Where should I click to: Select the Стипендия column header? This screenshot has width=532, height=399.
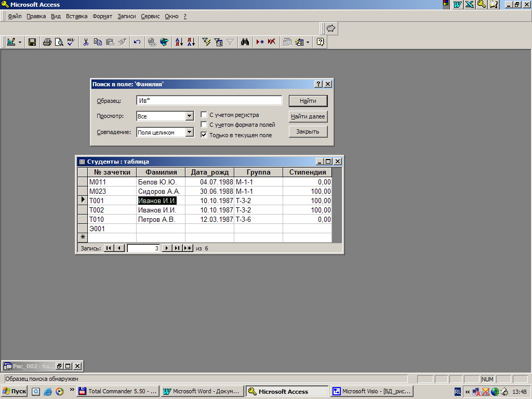click(308, 172)
